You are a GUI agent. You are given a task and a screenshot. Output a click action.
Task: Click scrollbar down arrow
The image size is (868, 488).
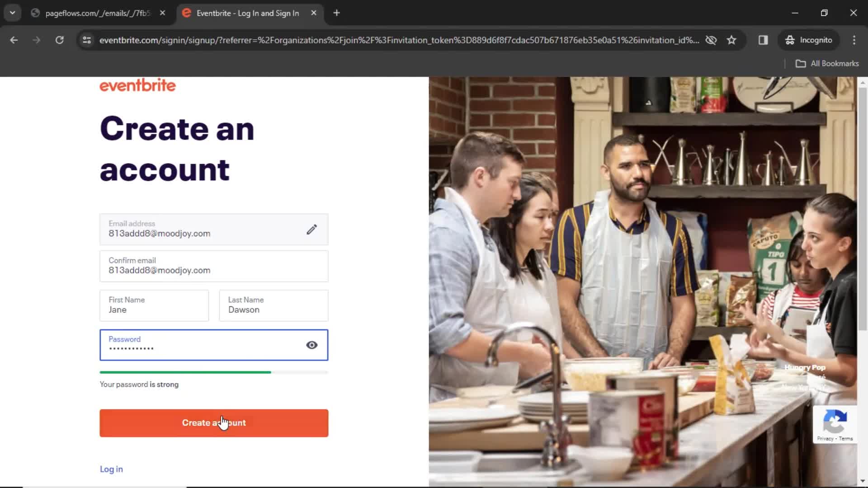click(863, 481)
